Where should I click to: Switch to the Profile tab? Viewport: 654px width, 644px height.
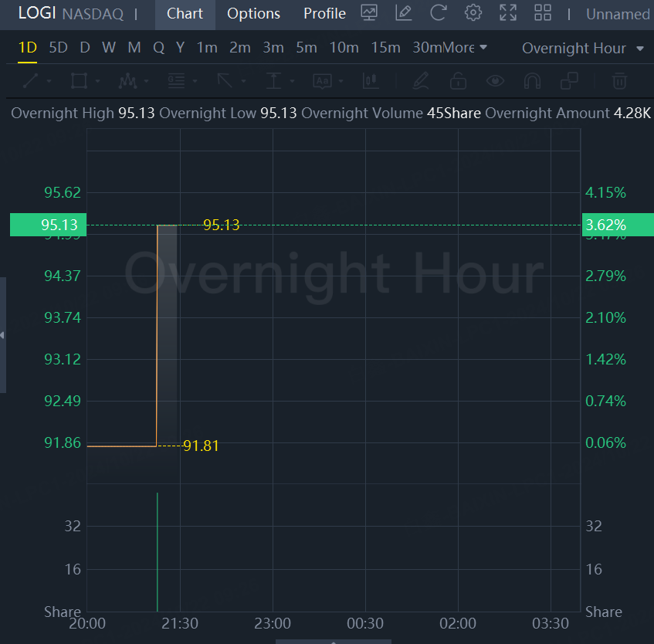click(324, 14)
